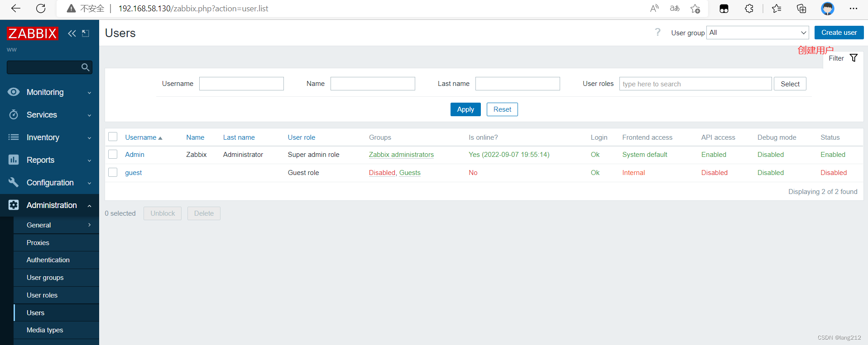The width and height of the screenshot is (868, 345).
Task: Sort by Name column header
Action: tap(195, 137)
